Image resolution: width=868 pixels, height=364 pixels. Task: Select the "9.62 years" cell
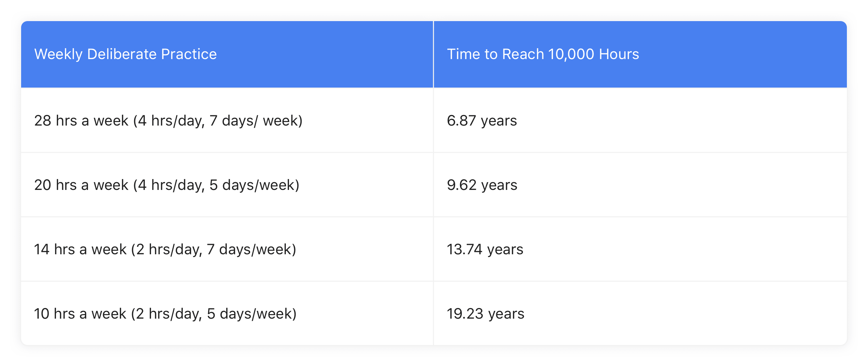482,185
